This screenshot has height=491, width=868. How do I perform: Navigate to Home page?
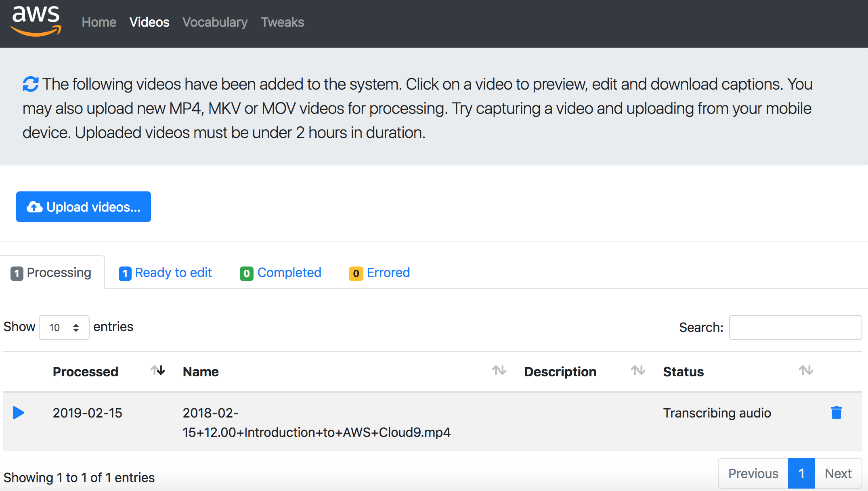pos(99,22)
